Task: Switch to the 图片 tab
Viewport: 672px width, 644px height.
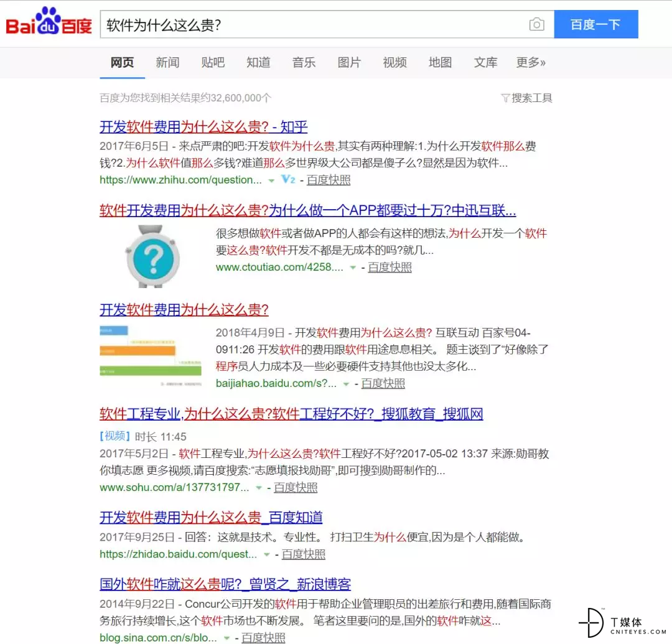Action: coord(349,63)
